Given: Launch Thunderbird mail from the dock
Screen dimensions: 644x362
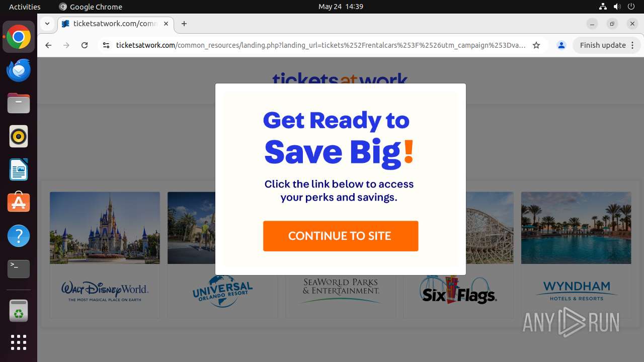Looking at the screenshot, I should click(x=19, y=70).
